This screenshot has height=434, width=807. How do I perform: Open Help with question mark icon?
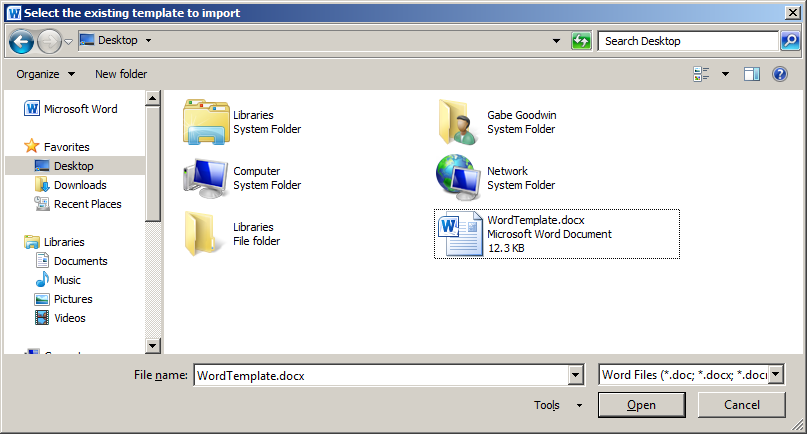click(780, 74)
